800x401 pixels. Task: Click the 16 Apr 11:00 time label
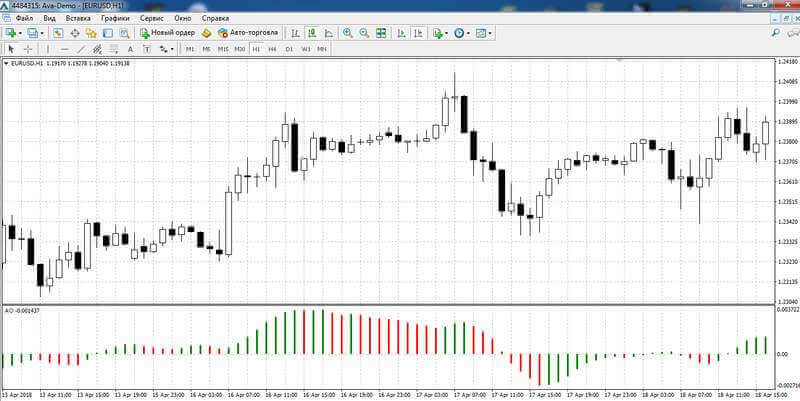click(x=281, y=395)
